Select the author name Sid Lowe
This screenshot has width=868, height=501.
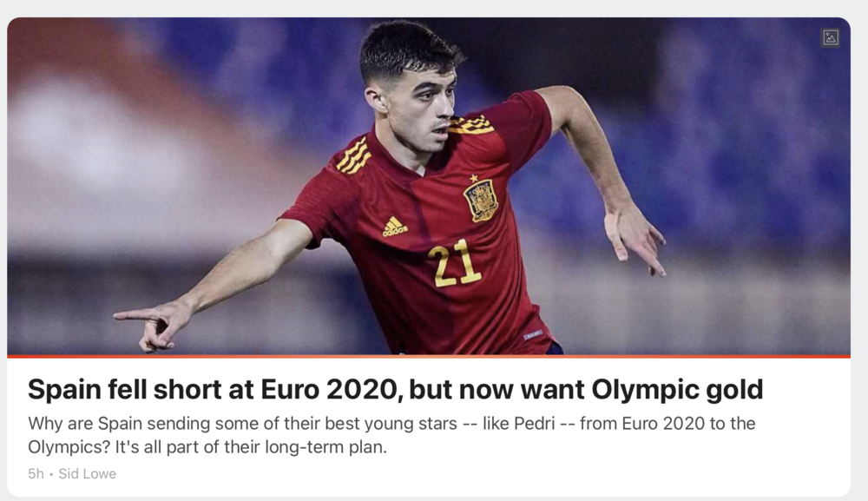tap(88, 474)
